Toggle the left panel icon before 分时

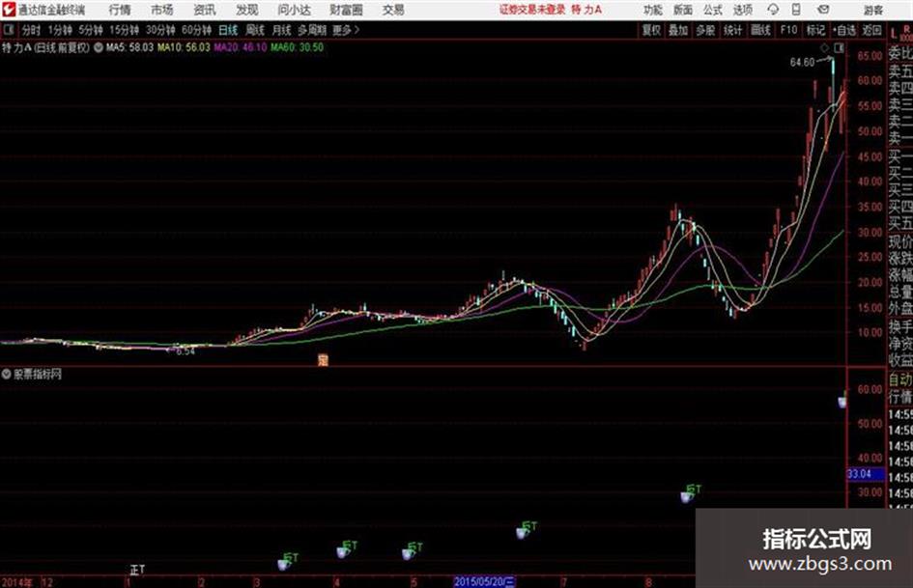point(8,30)
